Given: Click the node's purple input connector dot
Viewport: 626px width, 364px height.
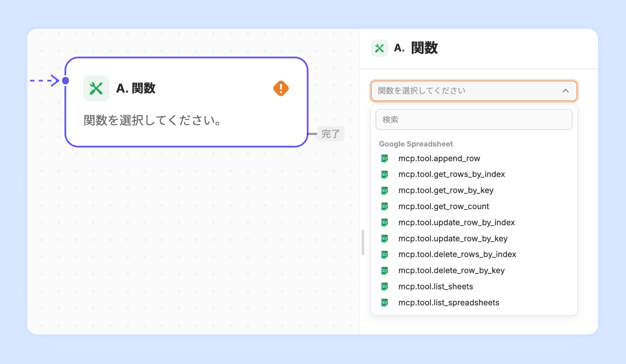Looking at the screenshot, I should 65,81.
